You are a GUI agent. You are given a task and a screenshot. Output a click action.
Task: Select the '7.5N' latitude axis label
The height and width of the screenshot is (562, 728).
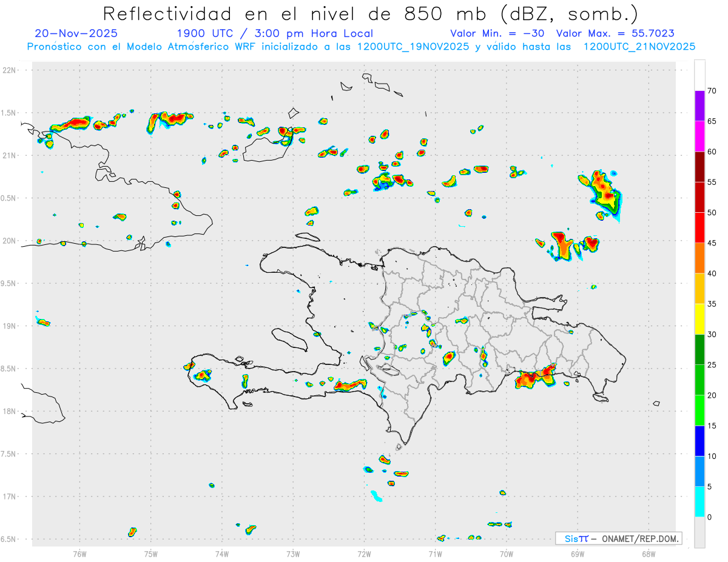coord(9,454)
